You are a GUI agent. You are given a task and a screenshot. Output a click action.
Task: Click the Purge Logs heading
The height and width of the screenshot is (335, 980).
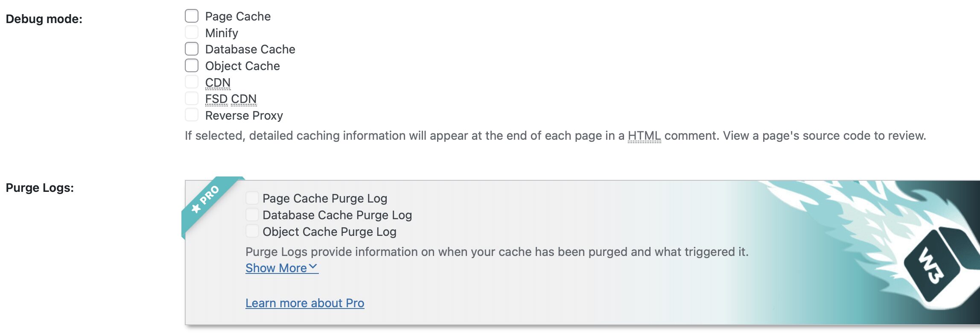point(40,188)
